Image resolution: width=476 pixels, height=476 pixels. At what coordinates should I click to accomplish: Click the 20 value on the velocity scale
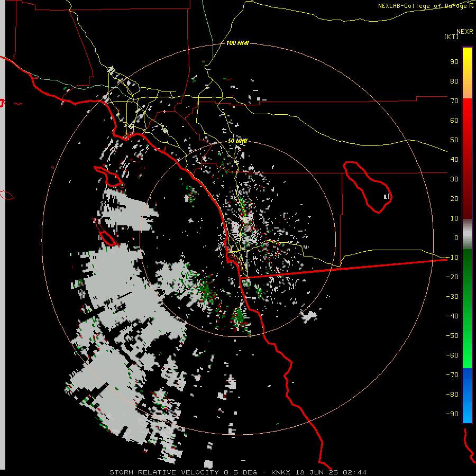[x=454, y=198]
